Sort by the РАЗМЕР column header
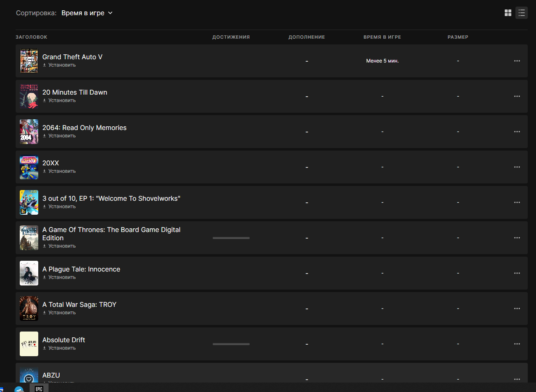The image size is (536, 392). (458, 37)
